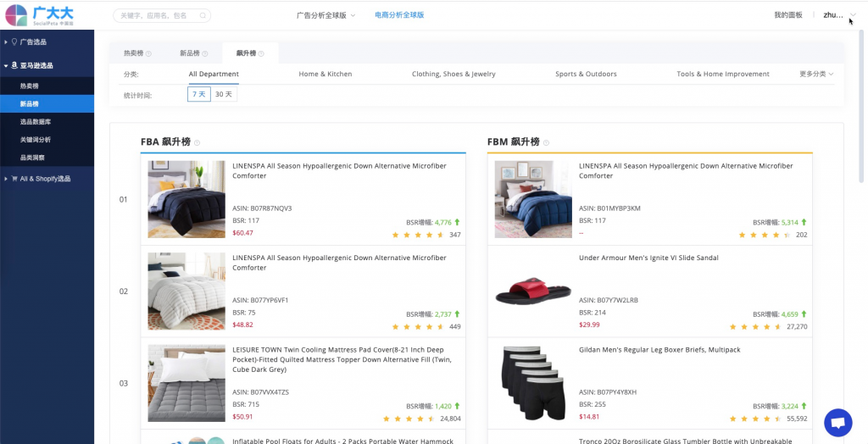Click help icon beside 新品榜 tab

[x=205, y=53]
